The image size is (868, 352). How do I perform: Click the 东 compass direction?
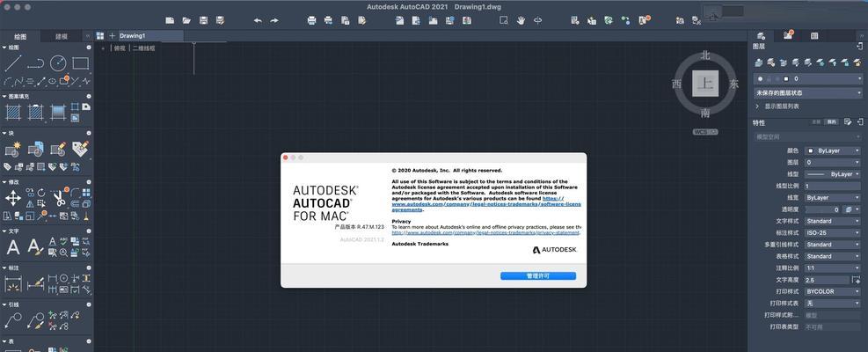coord(734,84)
